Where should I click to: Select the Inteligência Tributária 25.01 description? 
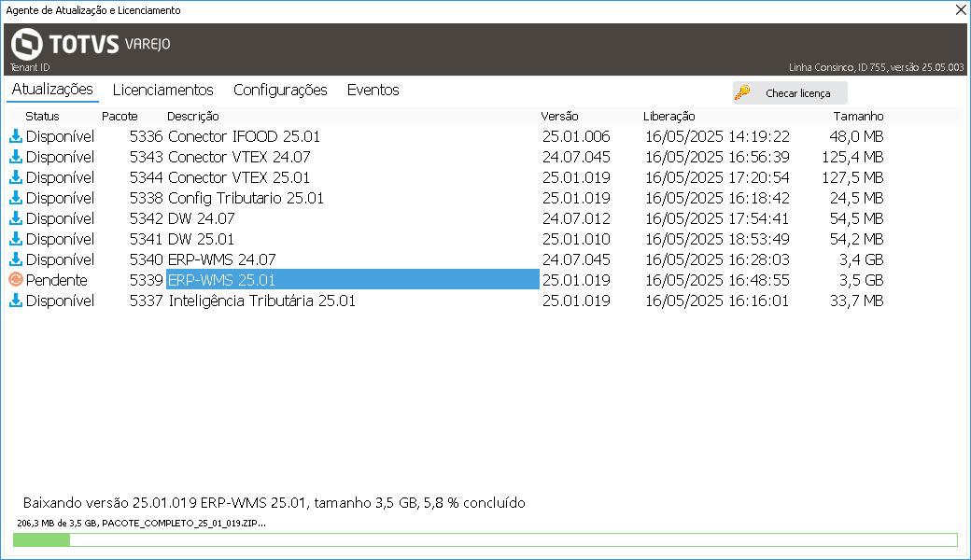tap(262, 301)
